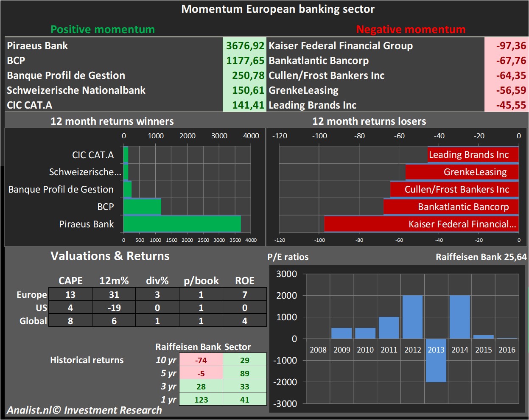This screenshot has width=529, height=420.
Task: Click the -97,36 negative value
Action: point(507,45)
